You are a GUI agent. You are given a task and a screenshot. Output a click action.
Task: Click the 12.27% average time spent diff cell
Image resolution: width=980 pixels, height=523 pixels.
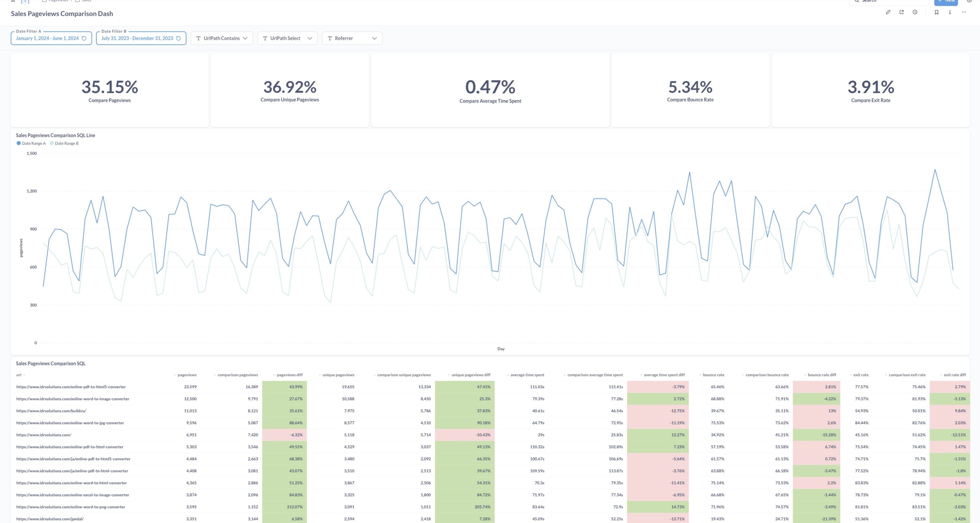click(658, 435)
